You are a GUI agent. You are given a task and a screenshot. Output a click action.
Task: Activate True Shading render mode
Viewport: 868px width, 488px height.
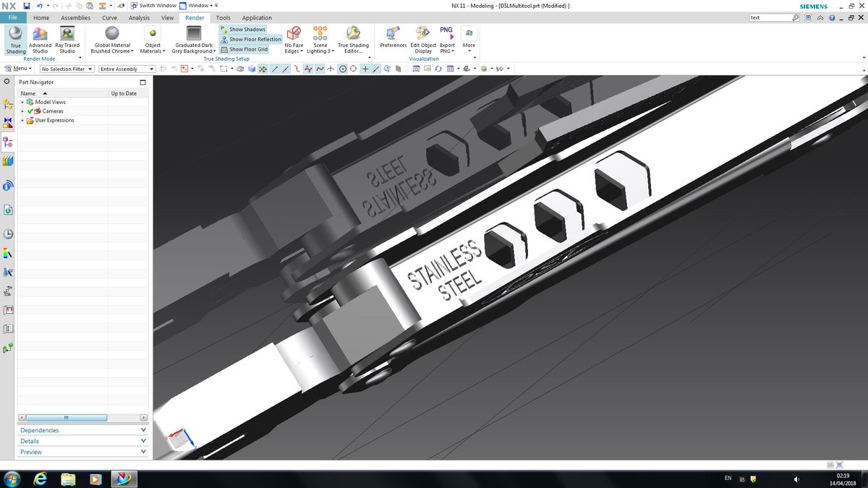(x=15, y=40)
